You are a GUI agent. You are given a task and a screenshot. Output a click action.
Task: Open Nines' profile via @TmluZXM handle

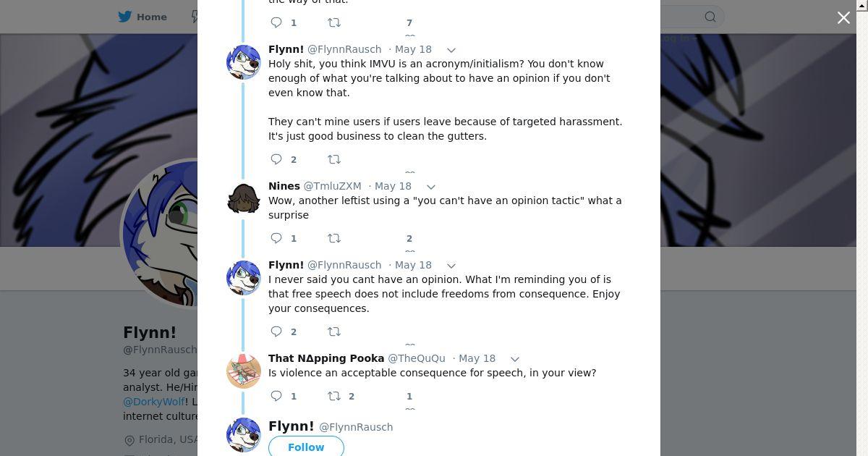point(332,186)
